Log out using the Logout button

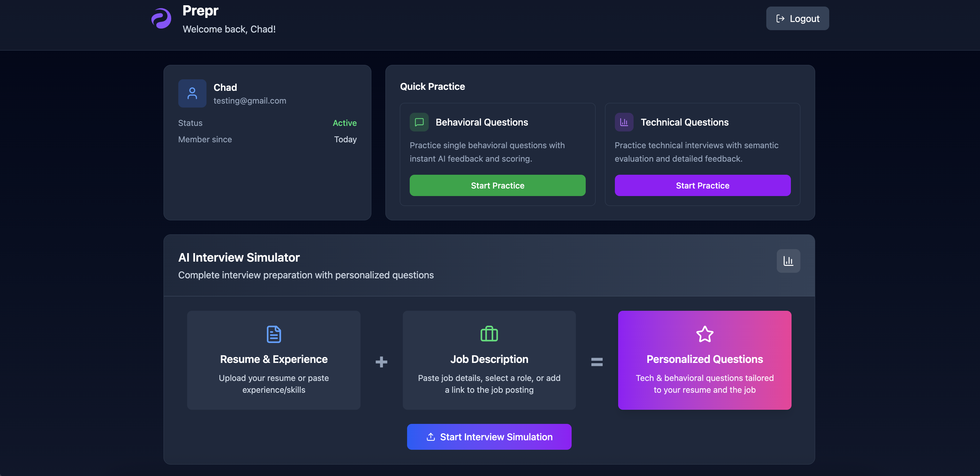(x=797, y=18)
